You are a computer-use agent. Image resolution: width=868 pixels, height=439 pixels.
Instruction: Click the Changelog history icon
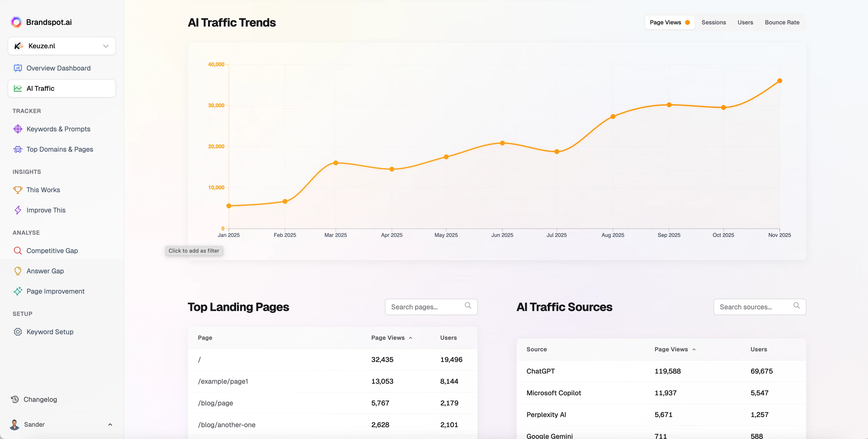15,399
